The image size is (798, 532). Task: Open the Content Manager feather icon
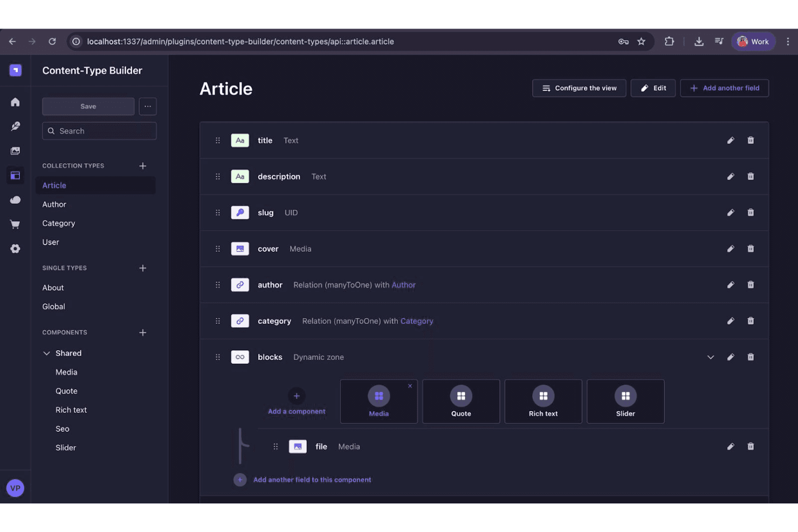point(15,126)
